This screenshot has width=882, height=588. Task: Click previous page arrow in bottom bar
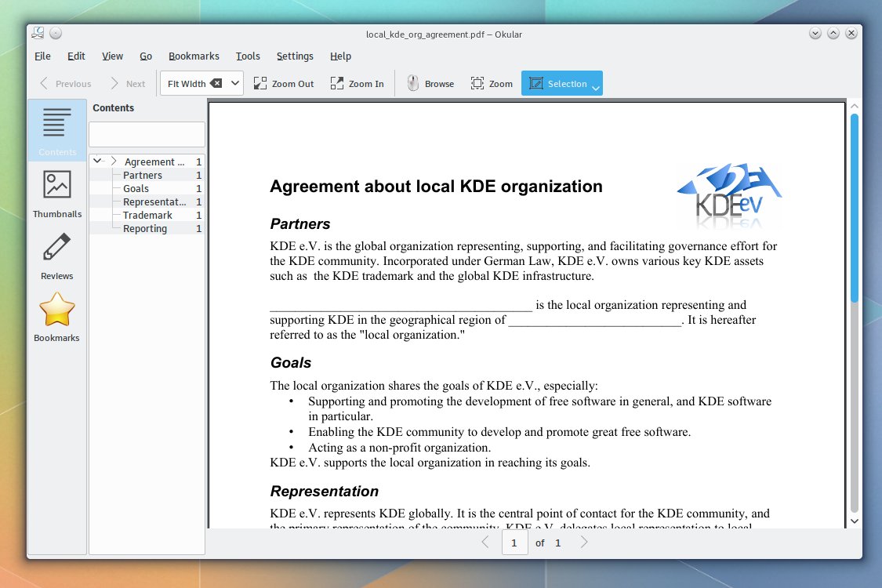point(485,543)
